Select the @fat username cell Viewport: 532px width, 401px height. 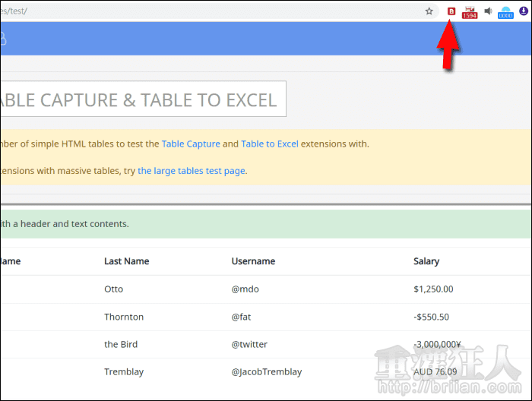click(x=241, y=317)
